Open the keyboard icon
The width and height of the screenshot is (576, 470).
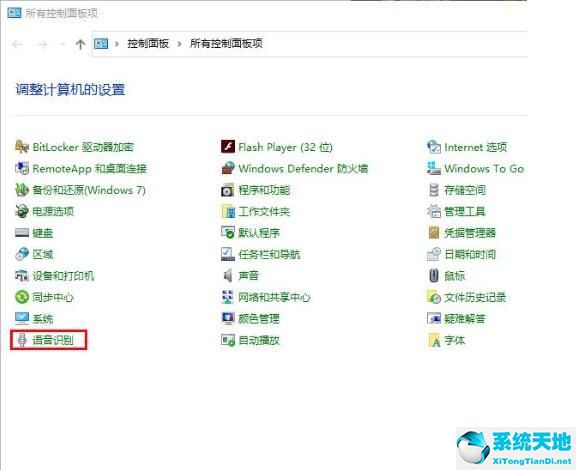22,233
